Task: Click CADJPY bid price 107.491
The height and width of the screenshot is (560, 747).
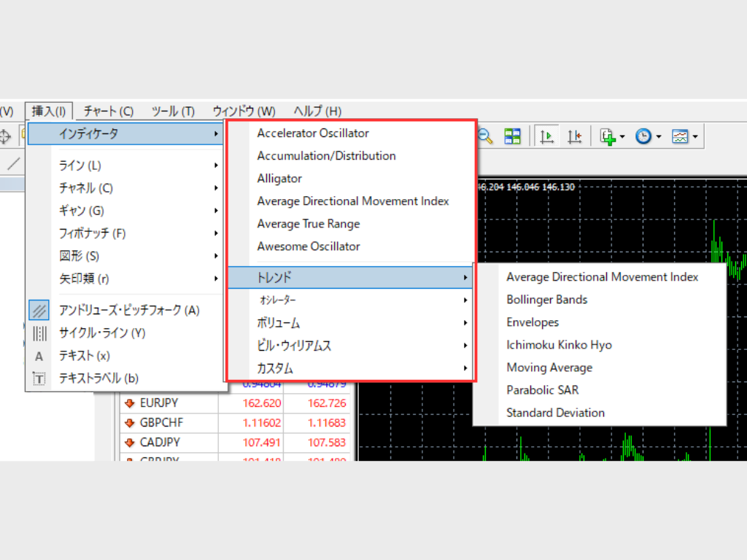Action: tap(262, 443)
